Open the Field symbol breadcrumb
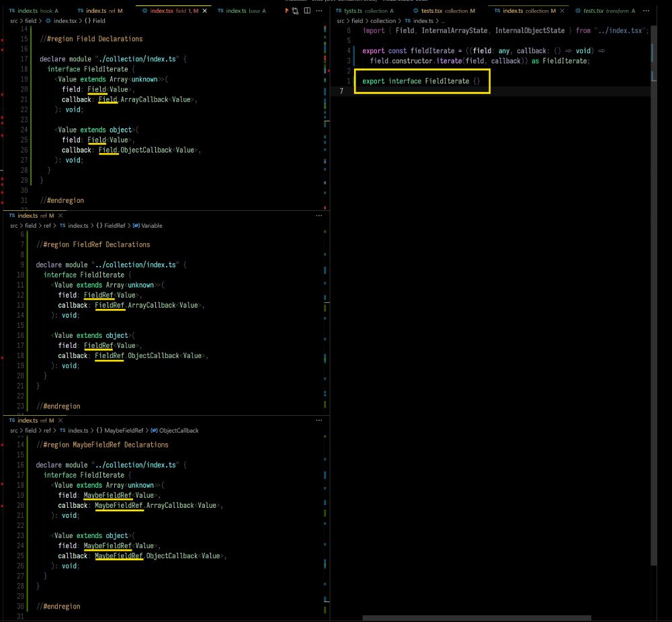 (x=95, y=21)
